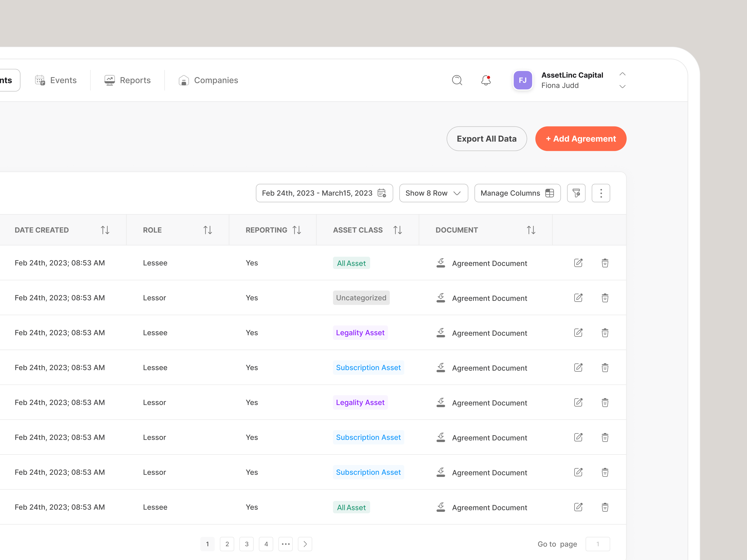Image resolution: width=747 pixels, height=560 pixels.
Task: Open the table filter icon button
Action: [576, 193]
